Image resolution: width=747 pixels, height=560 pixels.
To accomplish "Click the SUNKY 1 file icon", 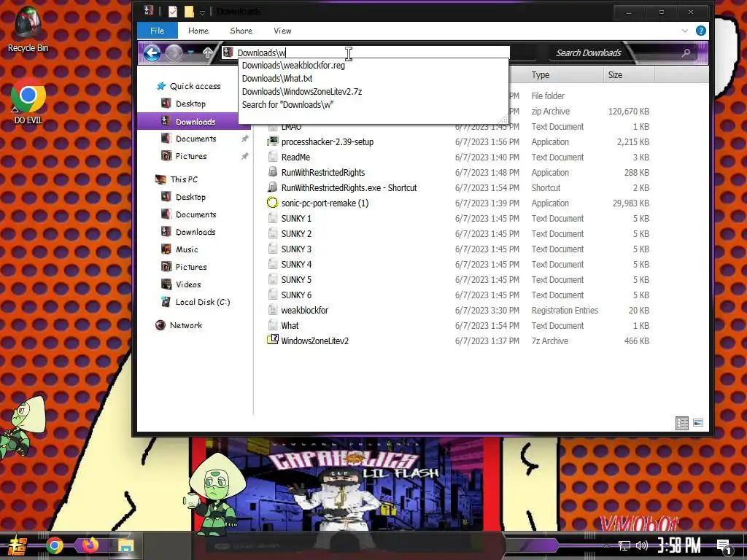I will pyautogui.click(x=273, y=218).
